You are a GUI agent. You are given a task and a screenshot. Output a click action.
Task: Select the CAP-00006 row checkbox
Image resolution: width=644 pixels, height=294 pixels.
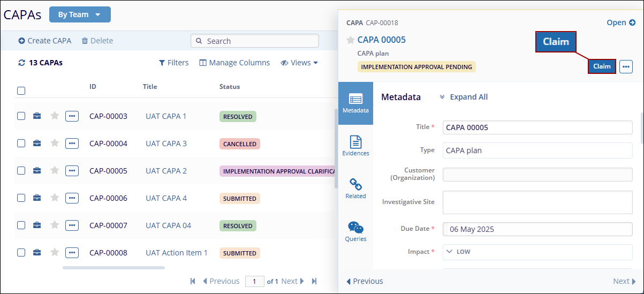click(21, 198)
